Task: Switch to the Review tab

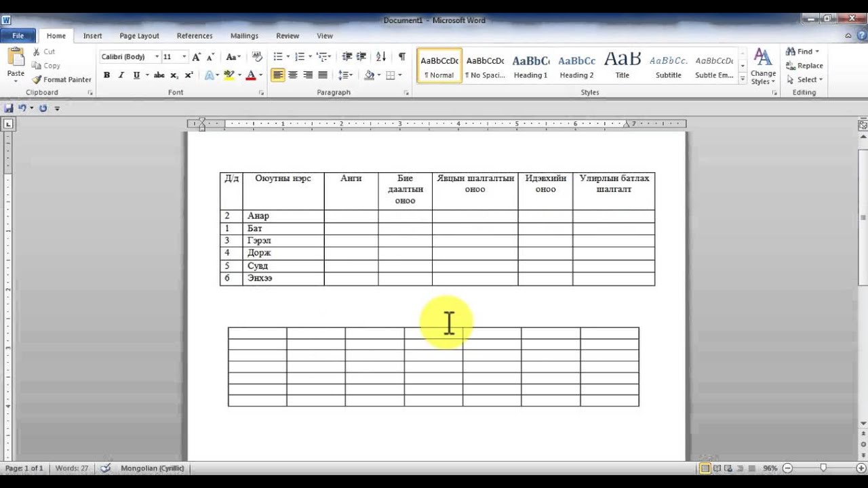Action: [x=288, y=36]
